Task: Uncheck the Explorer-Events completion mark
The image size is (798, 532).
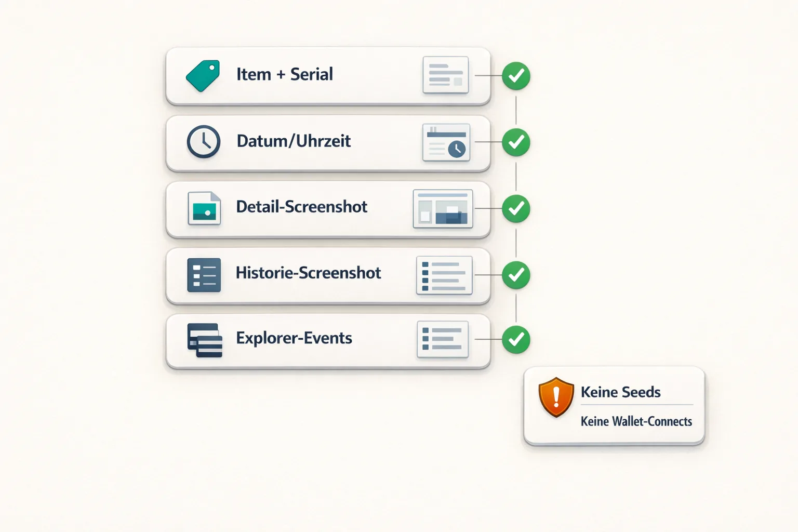Action: [515, 340]
